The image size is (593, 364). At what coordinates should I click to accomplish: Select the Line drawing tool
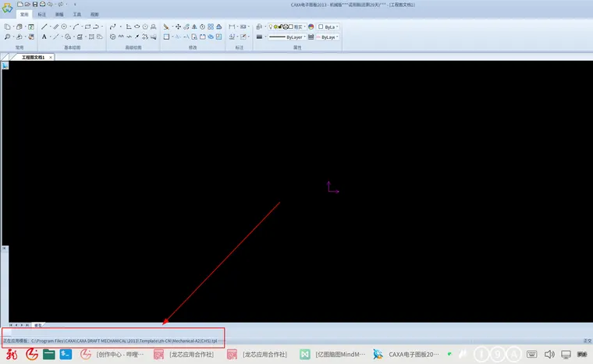tap(44, 27)
